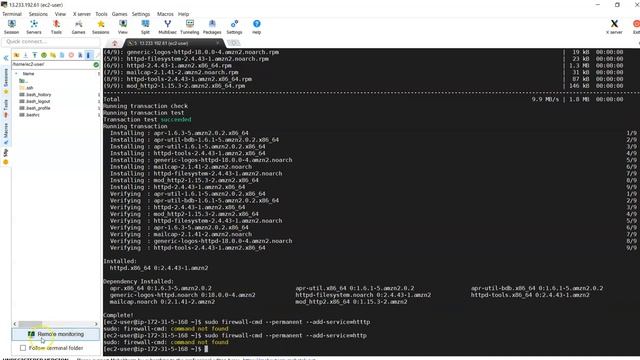The height and width of the screenshot is (360, 640).
Task: Select the .ssh folder in file list
Action: pos(27,88)
